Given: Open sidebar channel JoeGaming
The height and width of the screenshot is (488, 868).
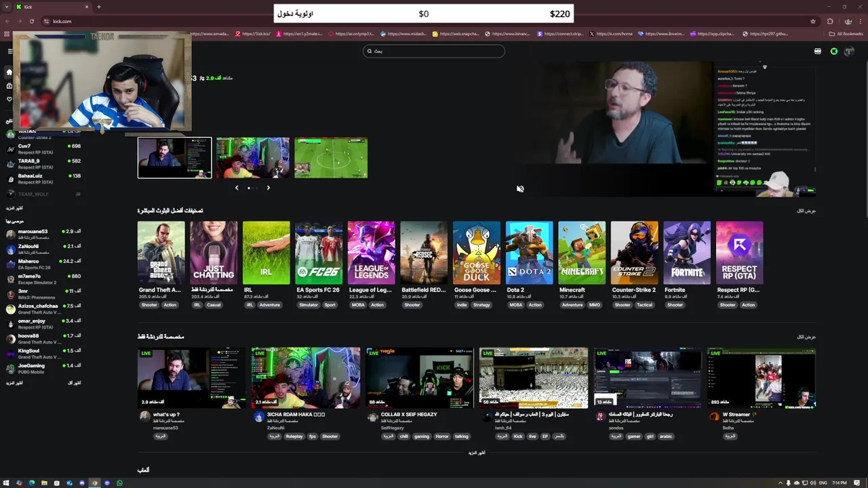Looking at the screenshot, I should 43,368.
